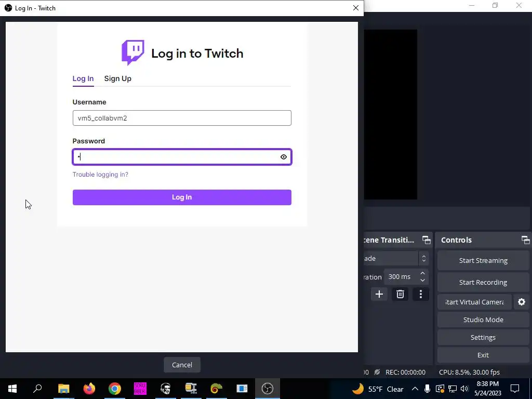Switch to OBS Studio taskbar icon
The width and height of the screenshot is (532, 399).
[x=268, y=389]
